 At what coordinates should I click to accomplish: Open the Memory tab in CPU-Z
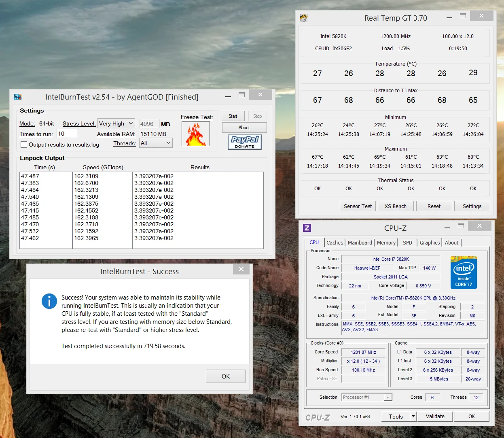point(386,242)
